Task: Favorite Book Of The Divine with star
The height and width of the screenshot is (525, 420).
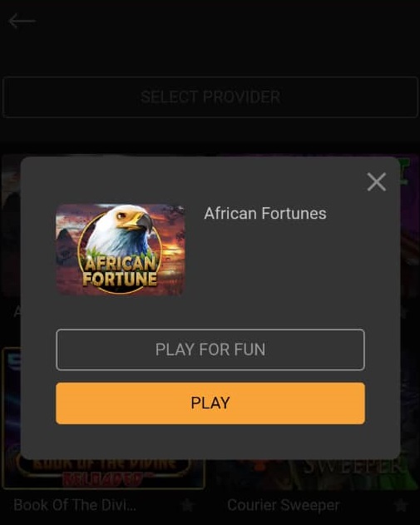Action: coord(187,505)
